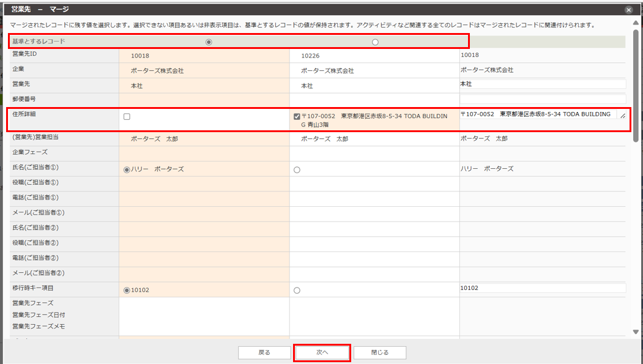This screenshot has height=364, width=643.
Task: Click the merged postal code input field
Action: coord(542,98)
